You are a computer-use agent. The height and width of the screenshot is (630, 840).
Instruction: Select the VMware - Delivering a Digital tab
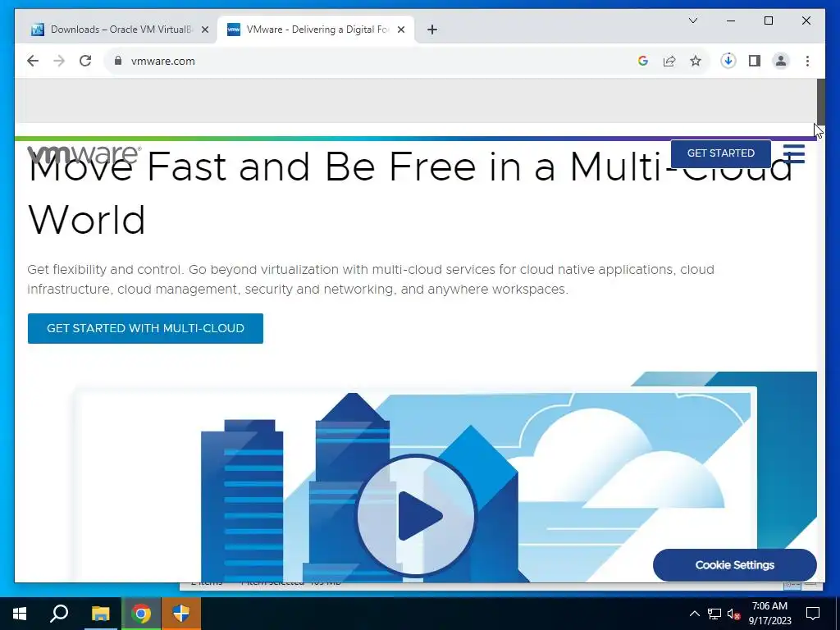[x=316, y=30]
